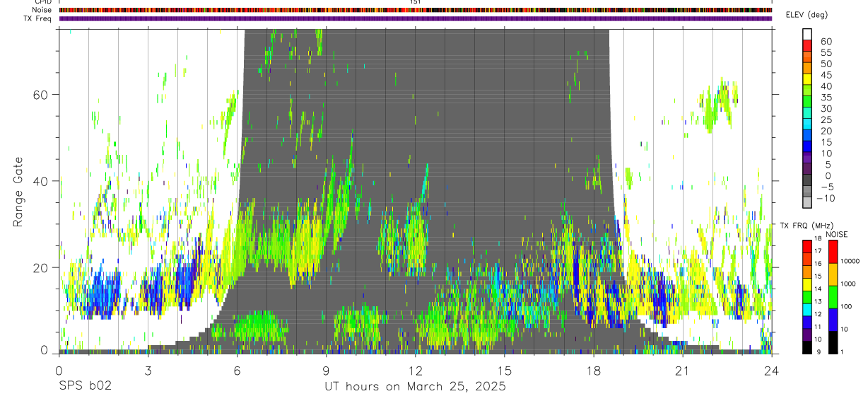The width and height of the screenshot is (868, 401).
Task: Click ELEV legend value -10
Action: [827, 199]
